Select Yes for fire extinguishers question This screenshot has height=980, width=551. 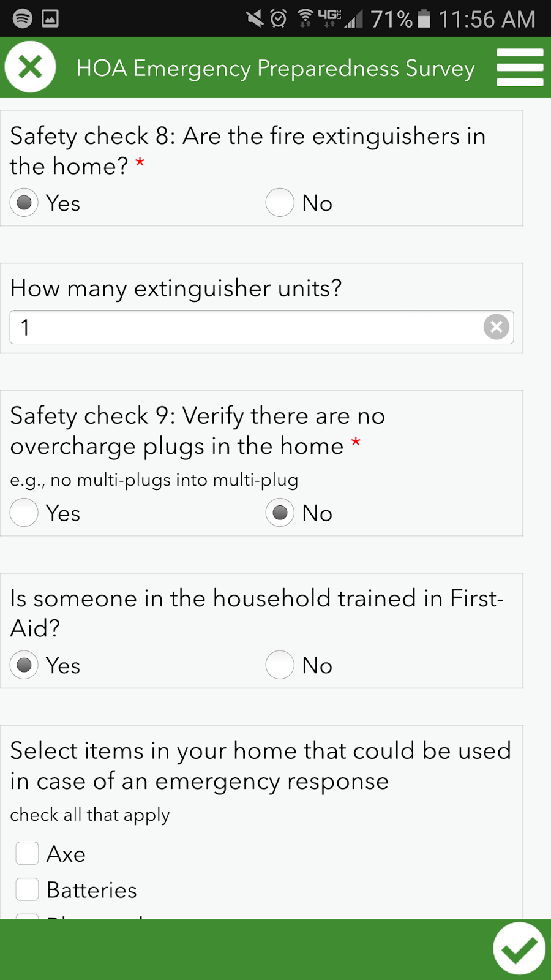[23, 203]
